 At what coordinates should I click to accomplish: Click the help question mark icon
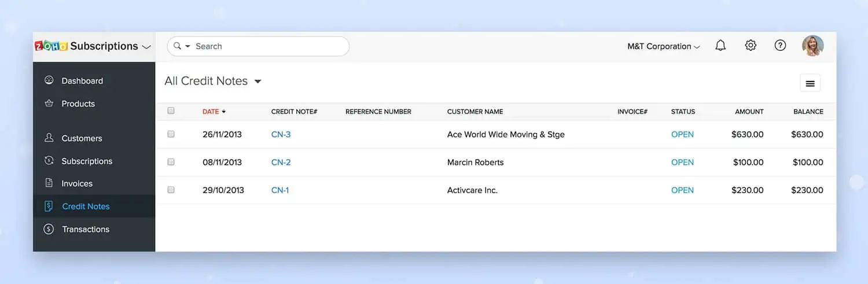780,46
